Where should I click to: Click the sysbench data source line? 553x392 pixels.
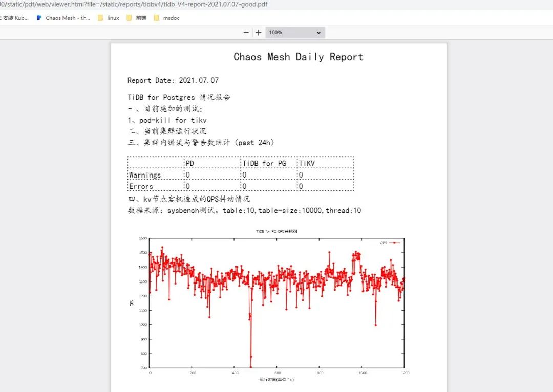tap(244, 210)
